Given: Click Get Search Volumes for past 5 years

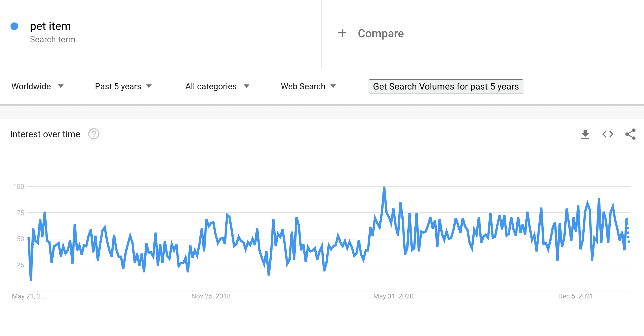Looking at the screenshot, I should point(446,86).
